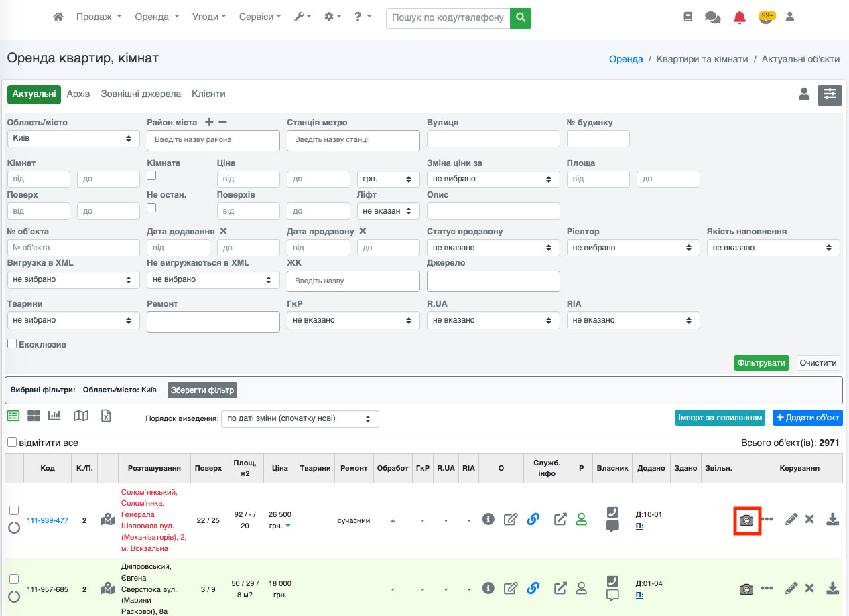Open photos camera icon for listing 111-939-477
The image size is (849, 616).
[x=746, y=520]
